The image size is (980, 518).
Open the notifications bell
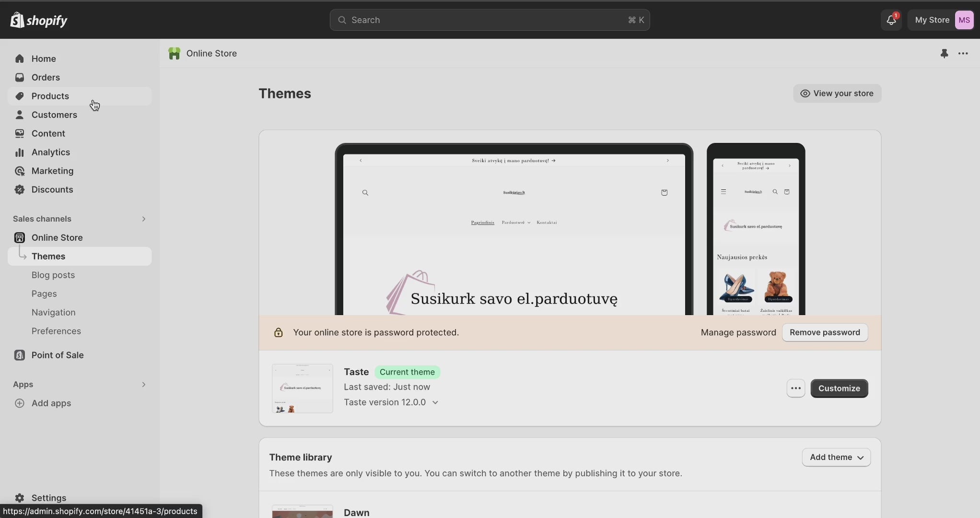(891, 20)
